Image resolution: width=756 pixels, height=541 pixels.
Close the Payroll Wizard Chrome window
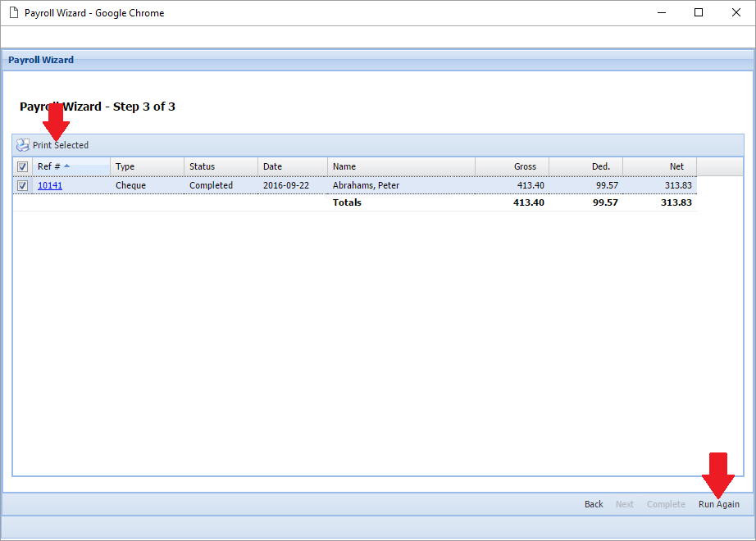pyautogui.click(x=736, y=12)
